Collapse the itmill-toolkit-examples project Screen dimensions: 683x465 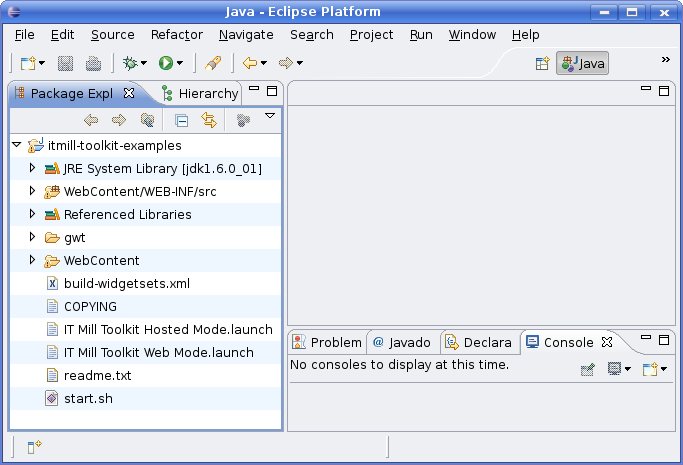click(17, 145)
